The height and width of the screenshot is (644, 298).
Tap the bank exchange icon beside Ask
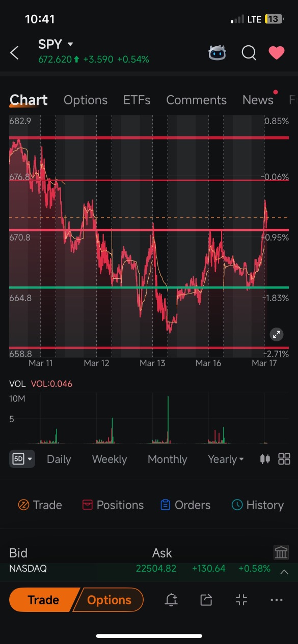click(x=281, y=552)
